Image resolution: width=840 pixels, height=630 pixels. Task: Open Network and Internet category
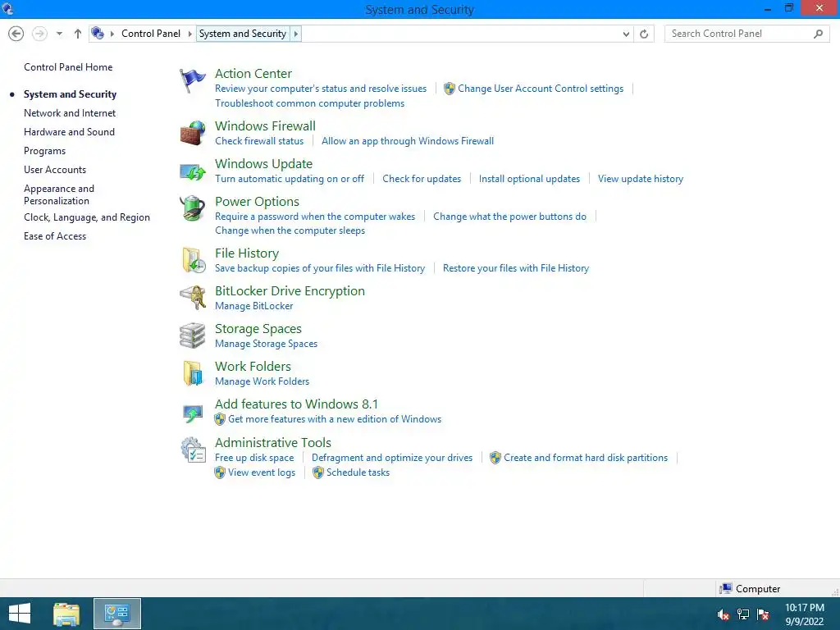70,113
